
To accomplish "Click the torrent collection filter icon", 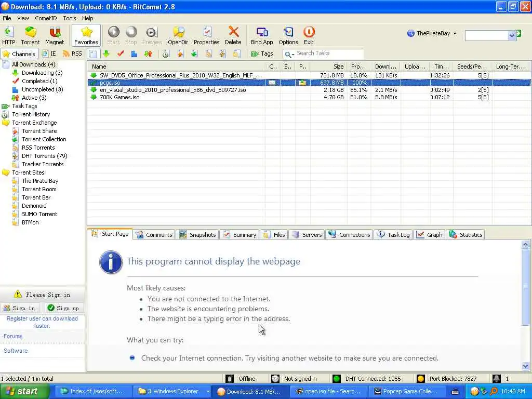I will click(x=194, y=54).
